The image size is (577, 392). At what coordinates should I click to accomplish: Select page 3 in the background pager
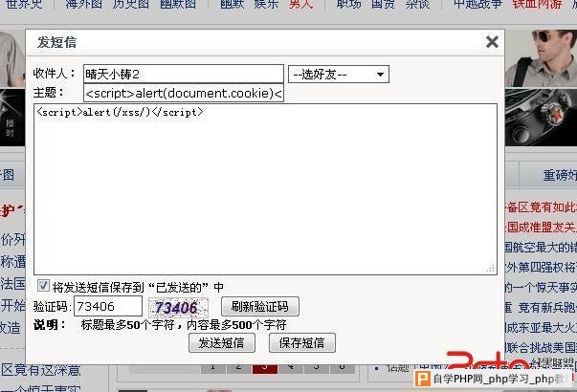pyautogui.click(x=265, y=368)
